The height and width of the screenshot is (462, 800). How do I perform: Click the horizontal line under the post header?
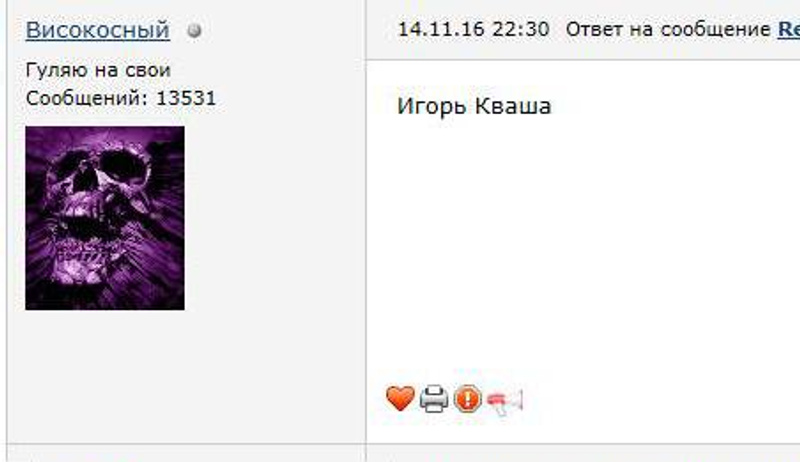(583, 60)
